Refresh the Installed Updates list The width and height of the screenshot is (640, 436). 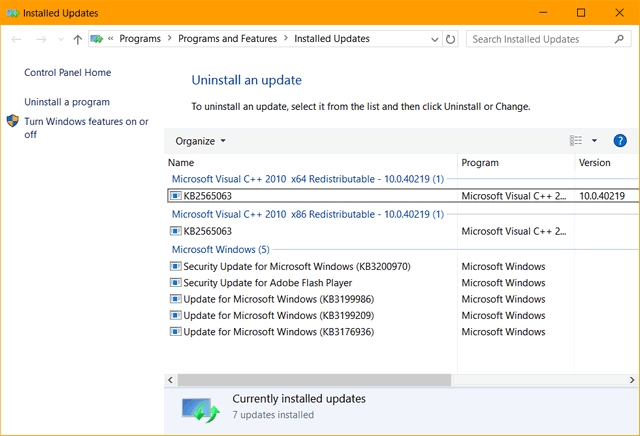[x=450, y=39]
